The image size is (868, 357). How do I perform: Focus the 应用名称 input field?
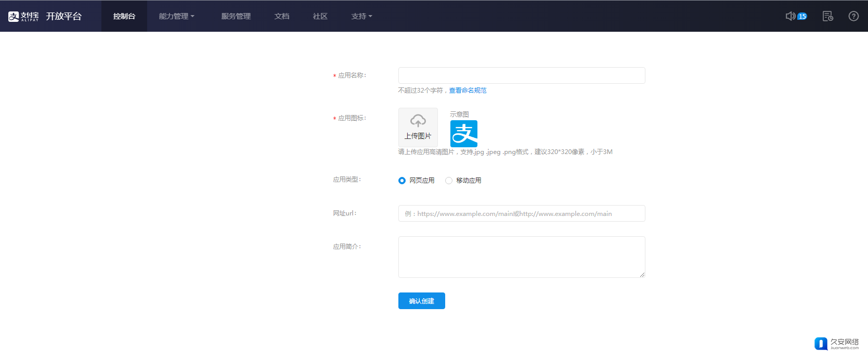click(x=521, y=75)
